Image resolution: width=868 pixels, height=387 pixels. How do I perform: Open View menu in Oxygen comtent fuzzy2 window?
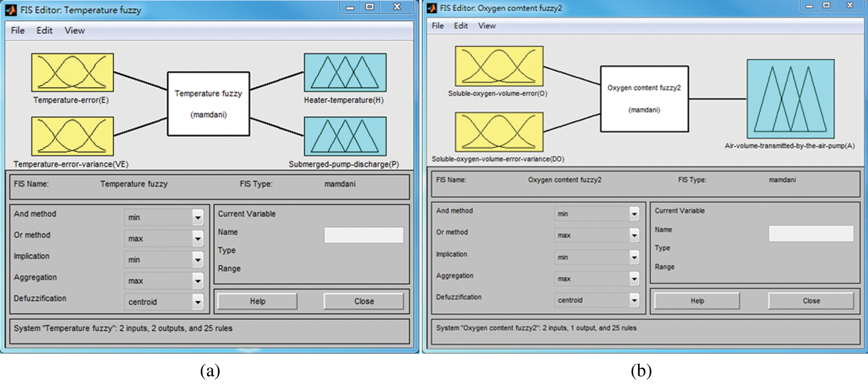coord(487,26)
